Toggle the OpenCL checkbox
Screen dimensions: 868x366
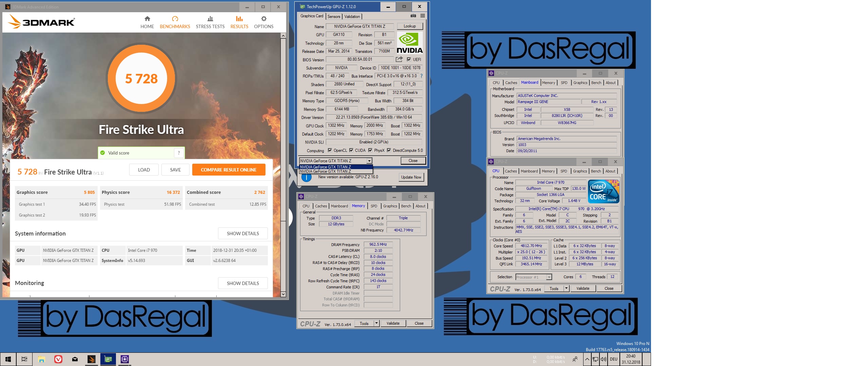click(330, 150)
